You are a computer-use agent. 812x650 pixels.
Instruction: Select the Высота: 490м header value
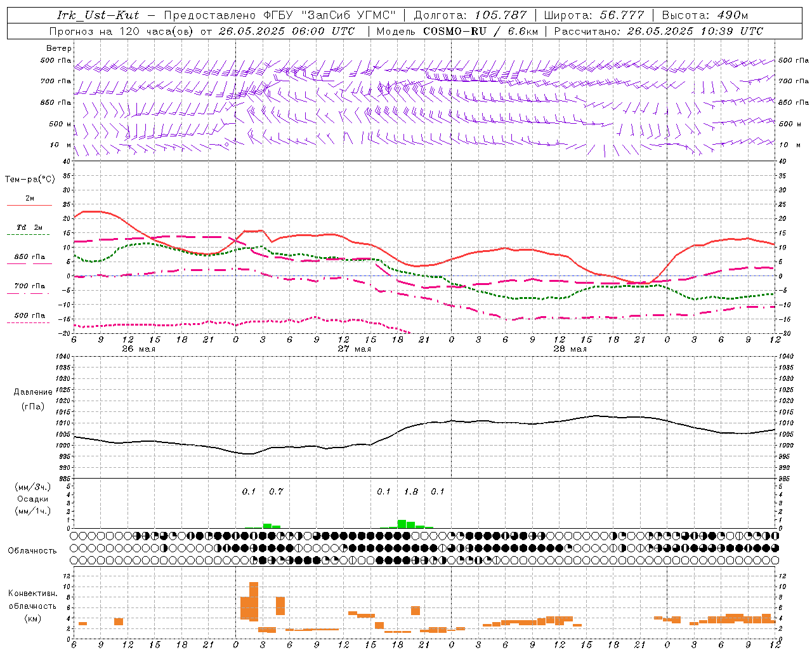point(705,15)
